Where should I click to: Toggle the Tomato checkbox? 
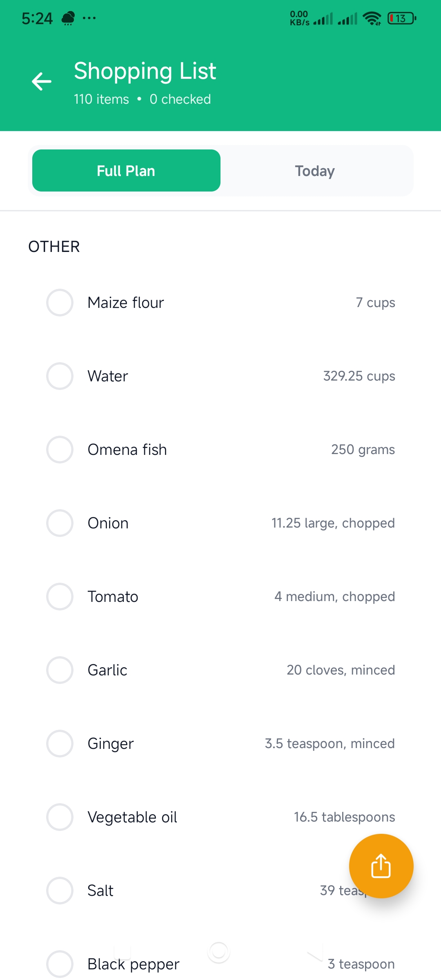click(60, 597)
